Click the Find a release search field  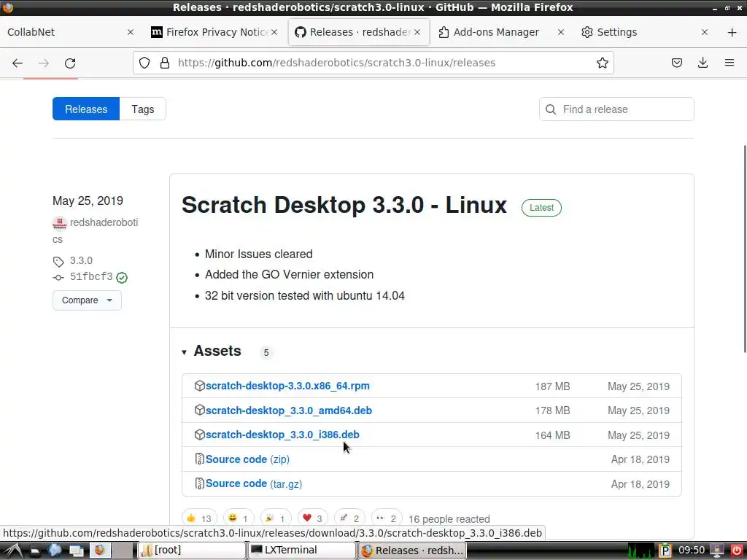616,109
